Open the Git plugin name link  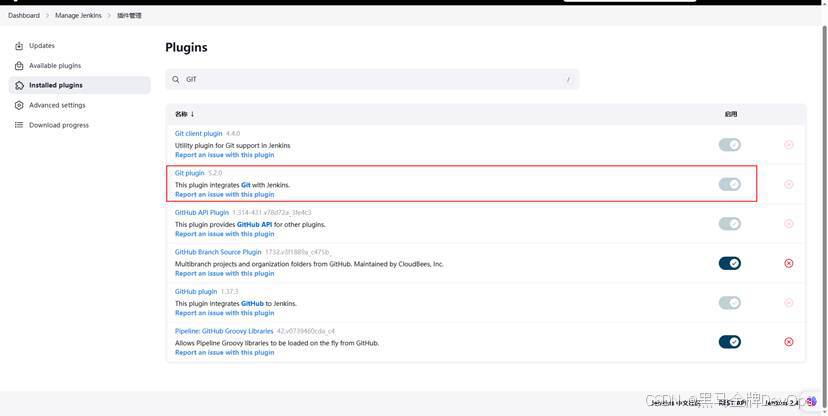click(x=190, y=173)
